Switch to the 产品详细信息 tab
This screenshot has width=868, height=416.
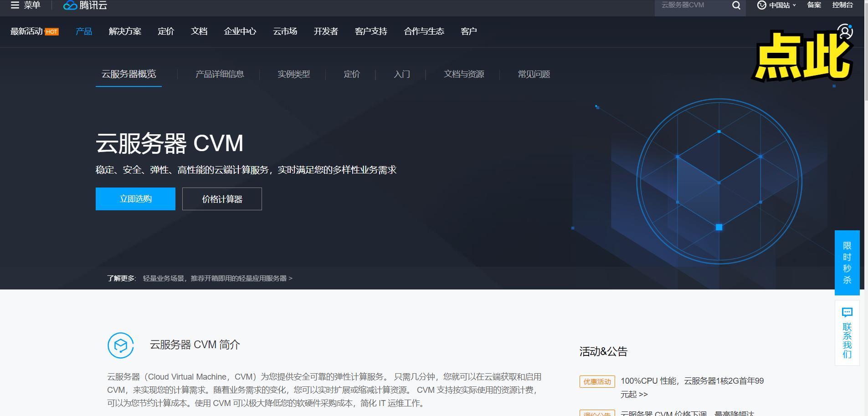(x=220, y=74)
